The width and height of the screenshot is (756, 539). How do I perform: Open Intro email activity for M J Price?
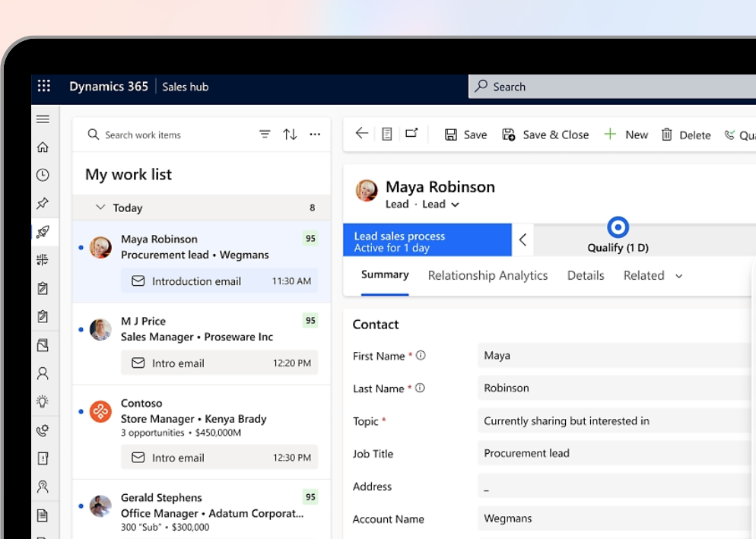219,363
